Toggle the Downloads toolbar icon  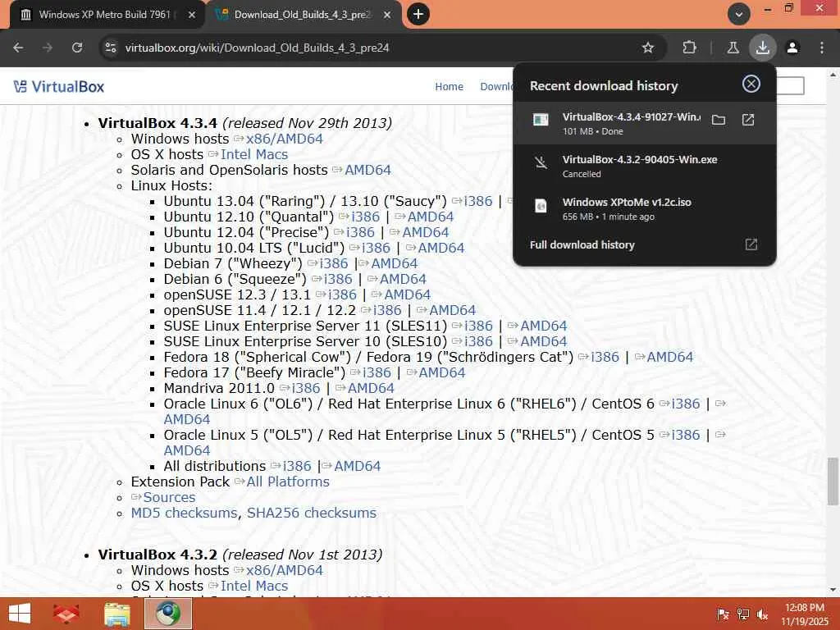[x=762, y=48]
